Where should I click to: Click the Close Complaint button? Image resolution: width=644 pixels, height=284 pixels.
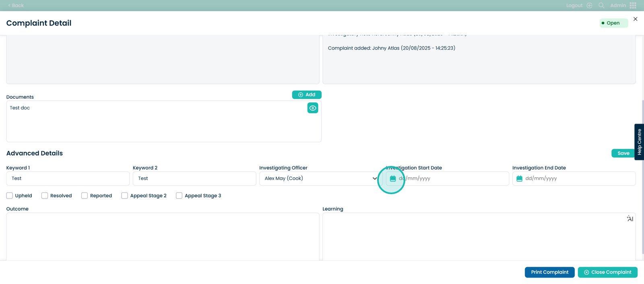(x=607, y=272)
